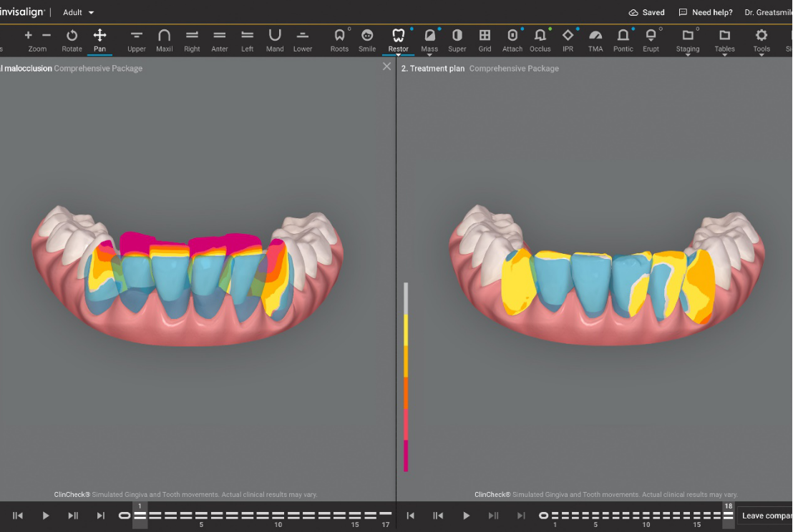This screenshot has height=532, width=793.
Task: Open the Tools settings menu
Action: pyautogui.click(x=762, y=41)
